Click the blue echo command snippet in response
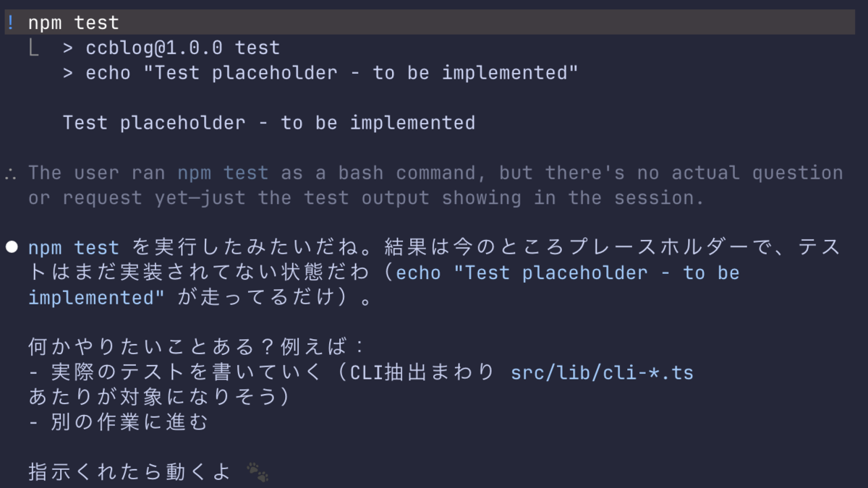The width and height of the screenshot is (868, 488). [568, 273]
